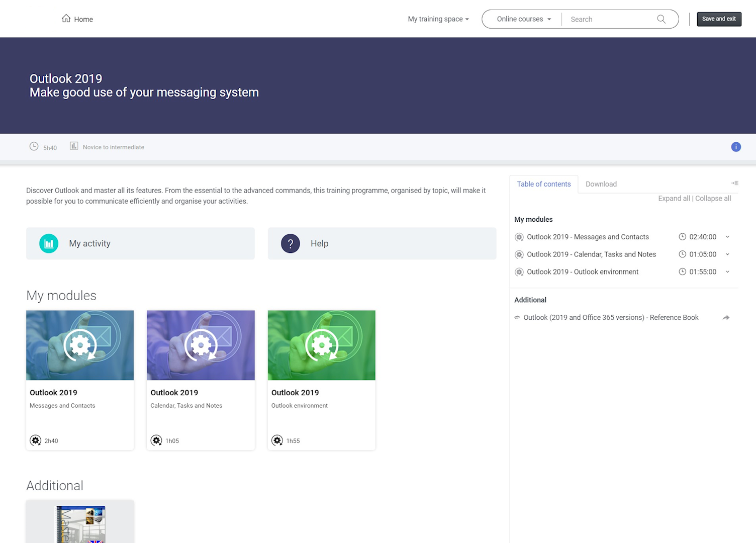Click the Home link text
The width and height of the screenshot is (756, 543).
pos(83,19)
